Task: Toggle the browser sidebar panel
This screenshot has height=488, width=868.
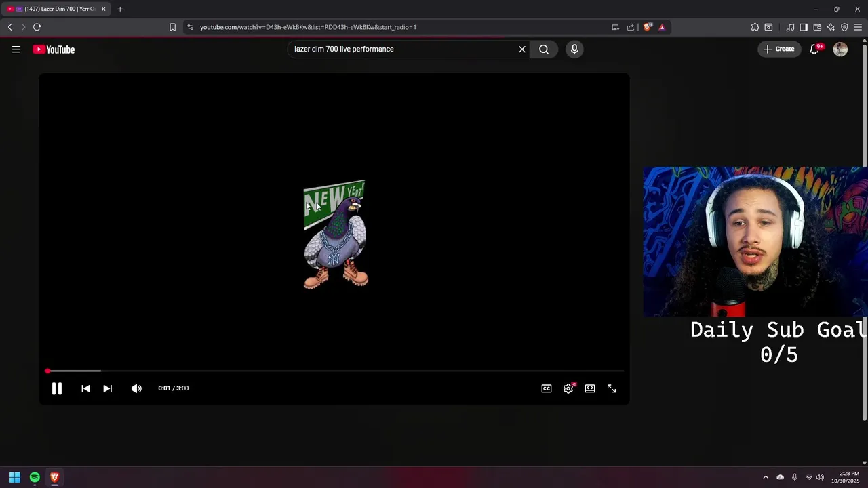Action: pos(804,27)
